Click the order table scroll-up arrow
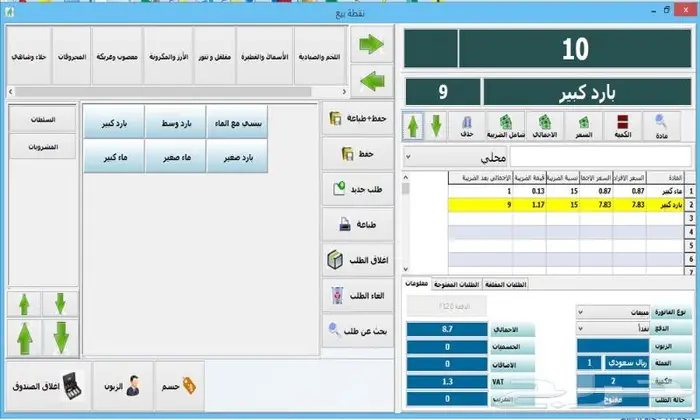The width and height of the screenshot is (700, 420). pos(405,178)
